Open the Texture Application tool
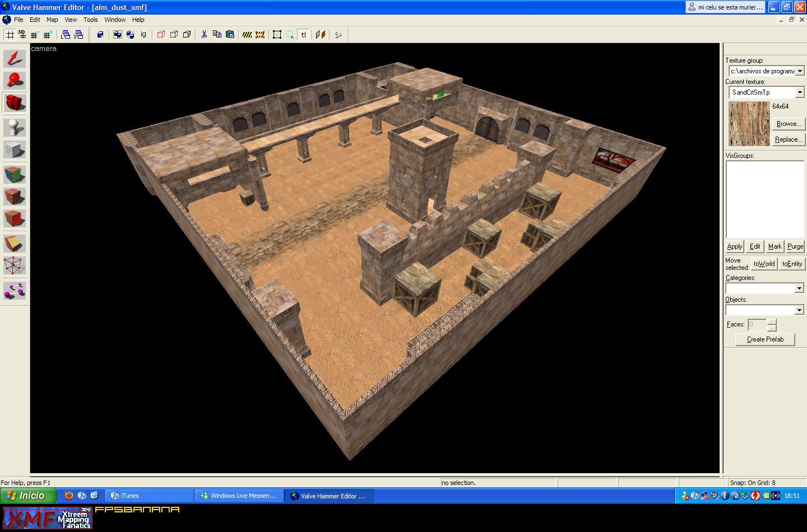807x532 pixels. (14, 174)
